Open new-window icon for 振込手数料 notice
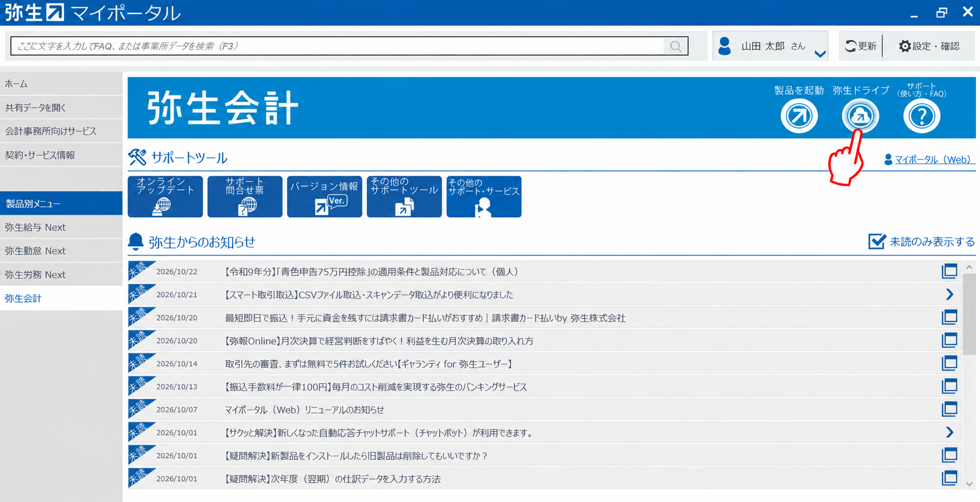 (949, 386)
